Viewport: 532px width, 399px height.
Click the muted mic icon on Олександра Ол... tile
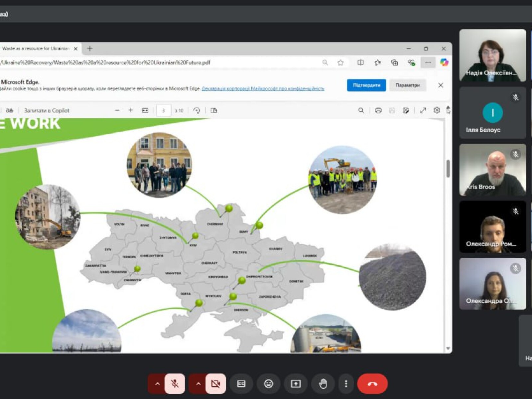pyautogui.click(x=515, y=268)
